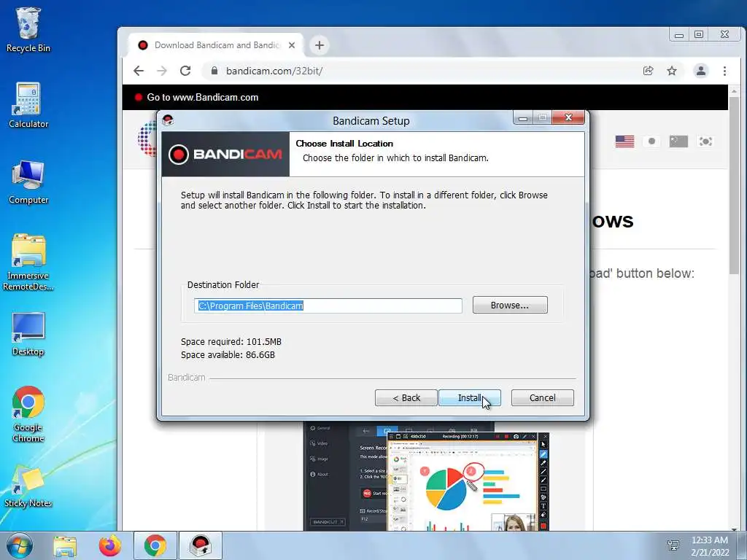Open the taskbar clock showing 12:33 AM
The image size is (747, 560).
tap(710, 545)
